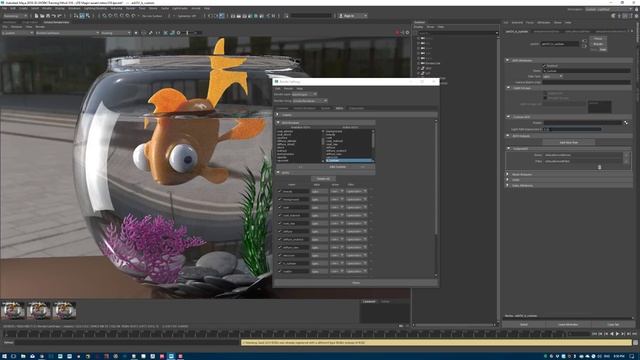Click the Save Scene icon in status line
The image size is (640, 360).
click(x=48, y=16)
